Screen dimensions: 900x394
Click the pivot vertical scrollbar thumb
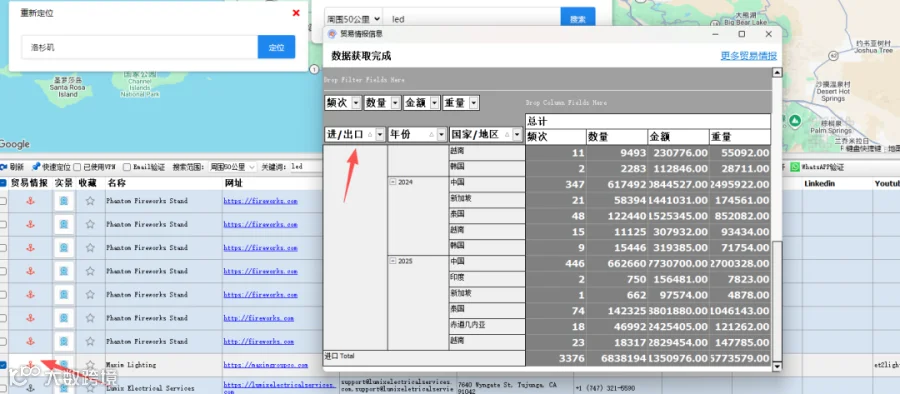tap(777, 301)
